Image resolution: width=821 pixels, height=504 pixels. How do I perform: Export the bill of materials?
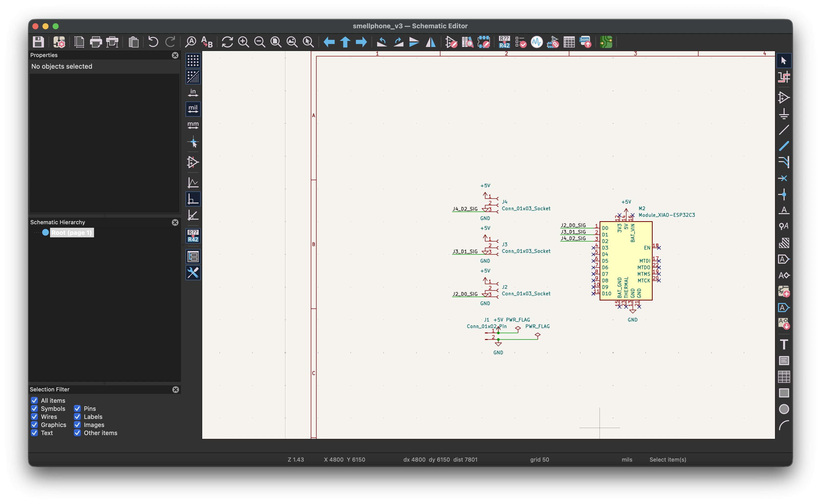pyautogui.click(x=585, y=42)
